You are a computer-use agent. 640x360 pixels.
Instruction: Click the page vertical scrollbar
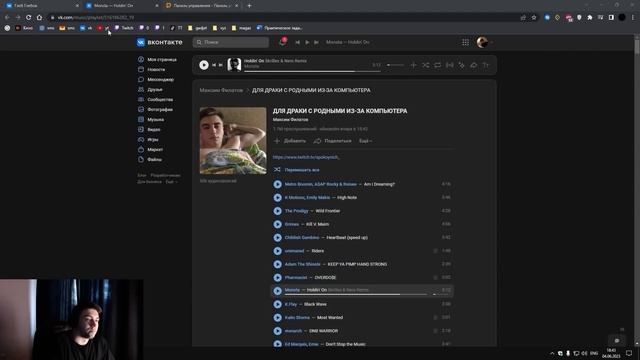pyautogui.click(x=637, y=190)
